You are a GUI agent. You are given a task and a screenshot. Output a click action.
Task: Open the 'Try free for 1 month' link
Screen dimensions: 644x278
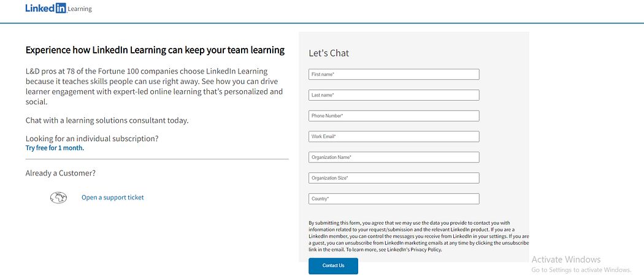(x=55, y=148)
